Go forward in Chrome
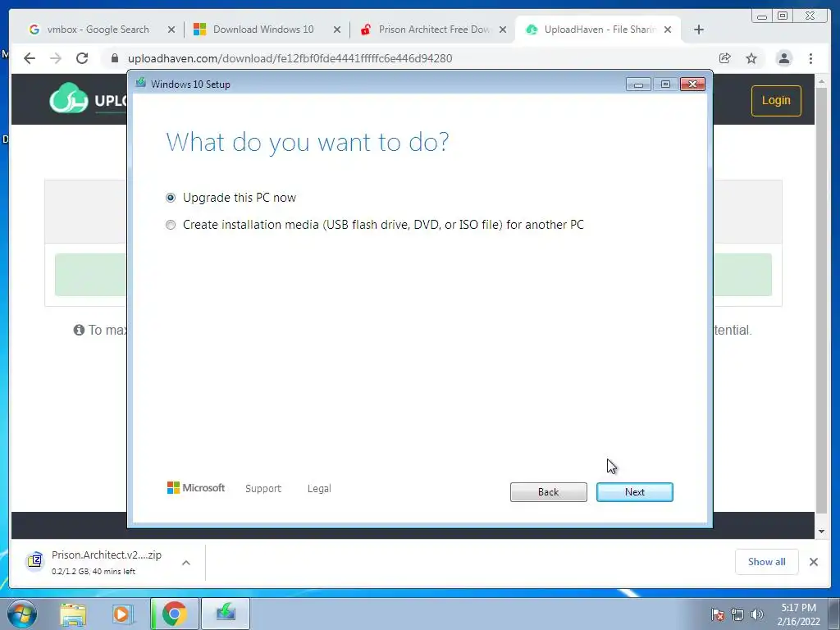Viewport: 840px width, 630px height. pos(56,58)
